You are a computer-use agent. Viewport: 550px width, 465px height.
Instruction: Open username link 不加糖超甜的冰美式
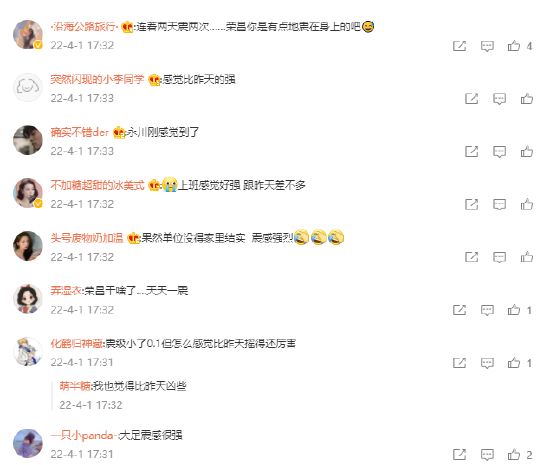click(x=97, y=185)
